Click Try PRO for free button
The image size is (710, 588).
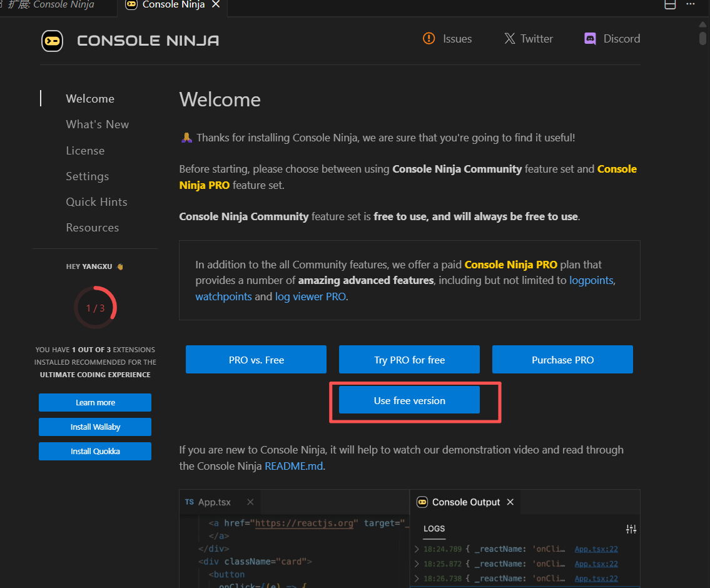pos(409,360)
